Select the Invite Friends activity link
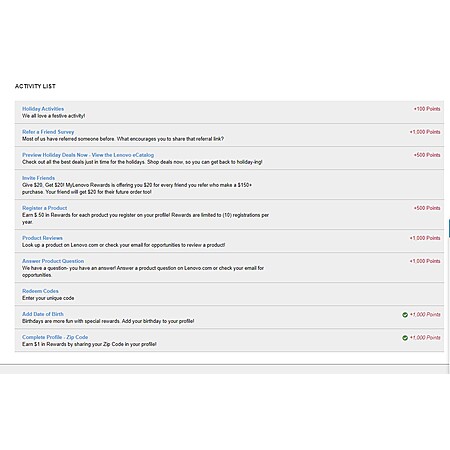The width and height of the screenshot is (450, 450). pyautogui.click(x=38, y=178)
